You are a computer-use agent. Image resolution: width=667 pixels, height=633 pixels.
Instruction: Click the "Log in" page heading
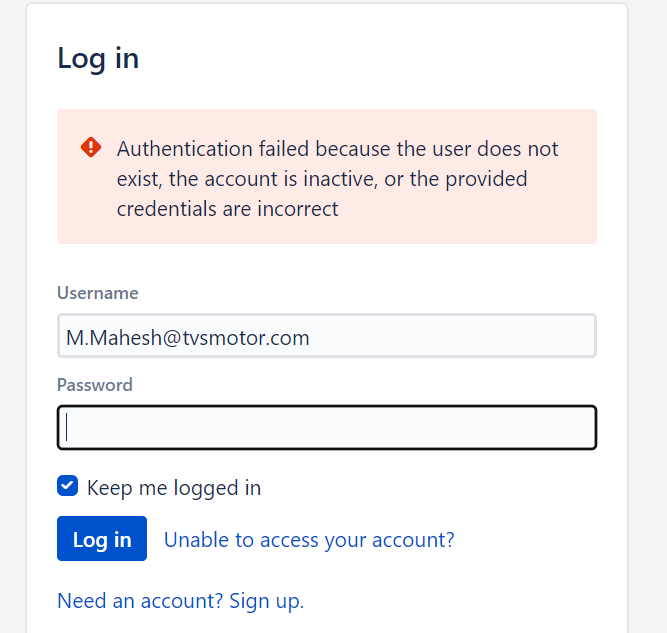98,58
